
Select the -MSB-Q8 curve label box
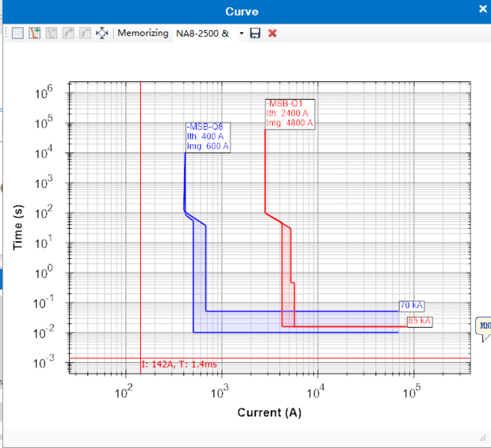coord(208,137)
